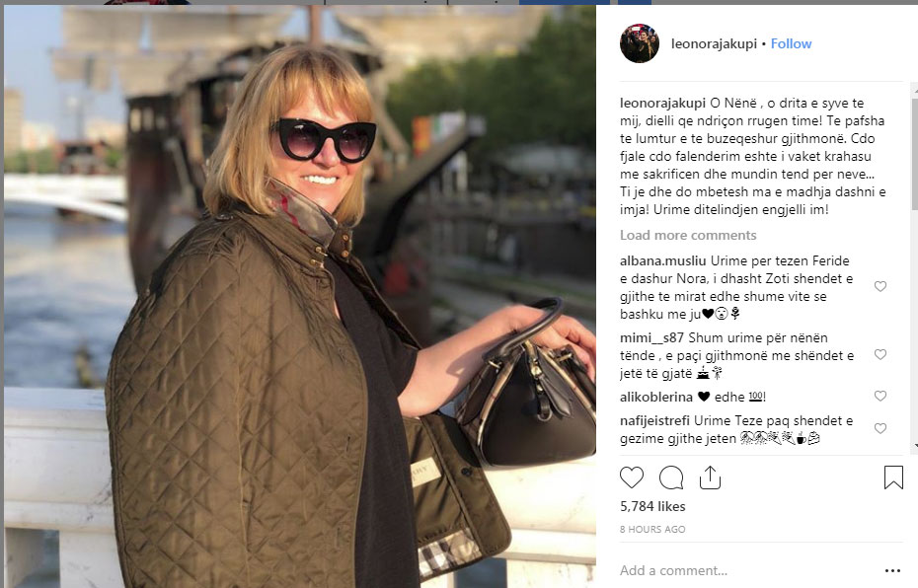Screen dimensions: 918x588
Task: Open the alikoblerina profile link
Action: (x=655, y=398)
